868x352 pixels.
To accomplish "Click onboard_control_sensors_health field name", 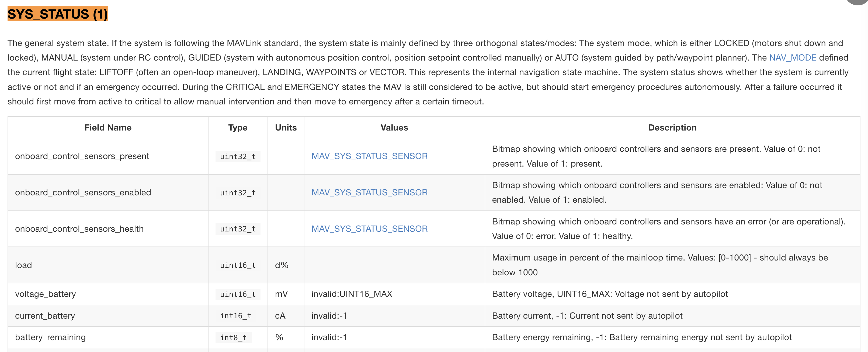I will [79, 229].
